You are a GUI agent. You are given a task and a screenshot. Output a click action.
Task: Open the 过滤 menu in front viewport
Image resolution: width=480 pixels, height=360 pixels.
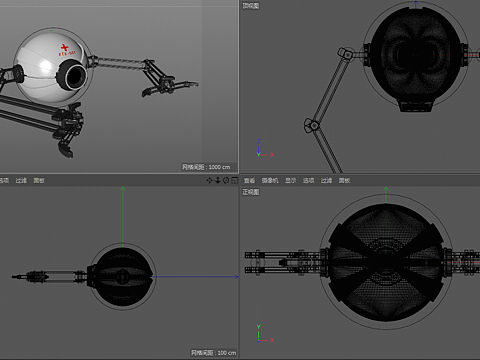pos(326,180)
